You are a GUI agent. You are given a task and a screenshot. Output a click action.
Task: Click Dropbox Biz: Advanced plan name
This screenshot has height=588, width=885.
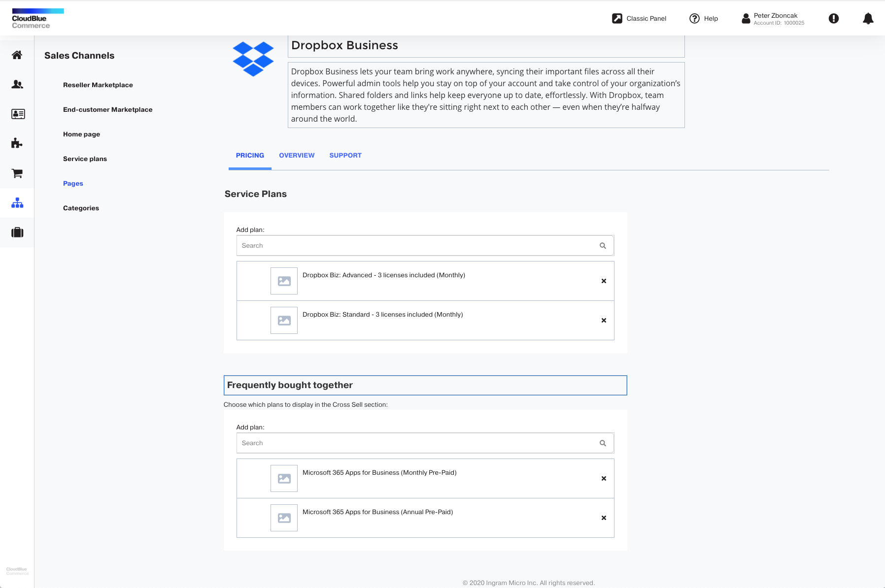point(384,275)
